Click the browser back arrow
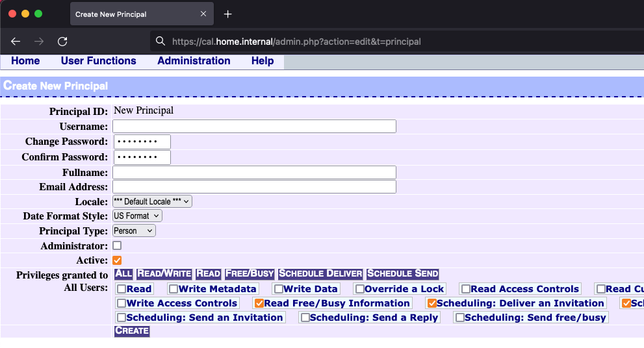 tap(16, 42)
